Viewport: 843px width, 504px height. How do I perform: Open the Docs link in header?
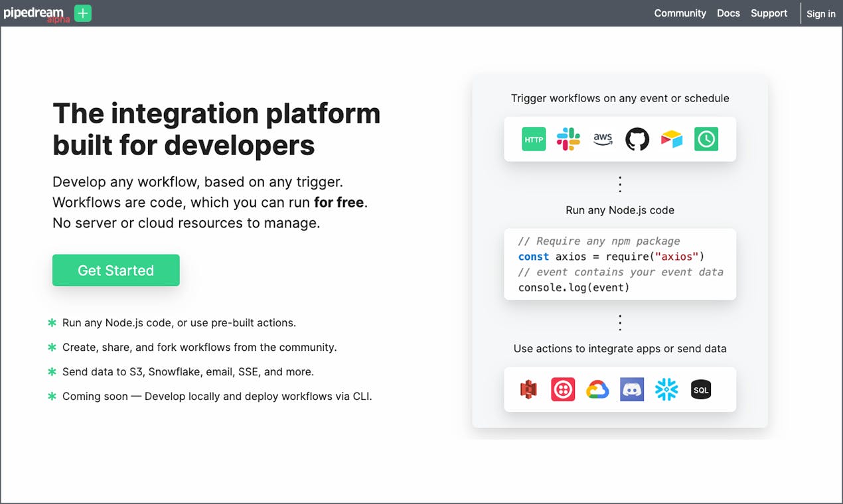pos(728,13)
